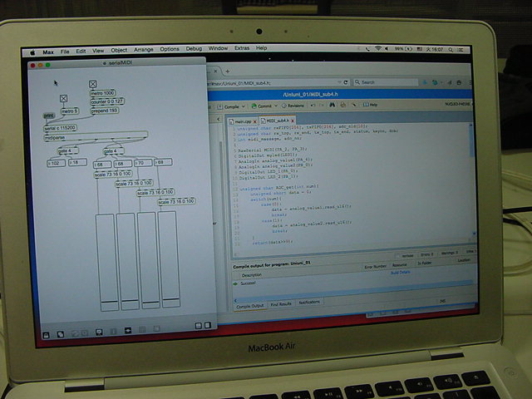
Task: Click the Error Number column header
Action: tap(375, 267)
